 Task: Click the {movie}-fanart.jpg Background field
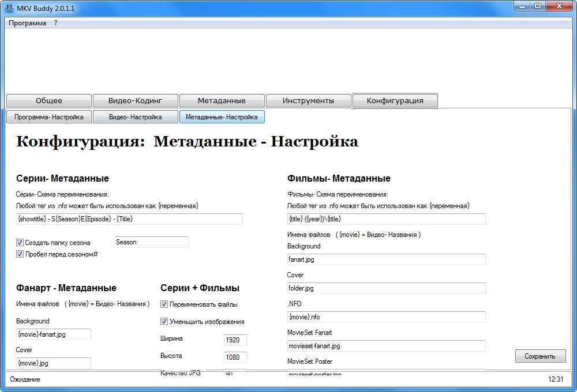pyautogui.click(x=53, y=334)
